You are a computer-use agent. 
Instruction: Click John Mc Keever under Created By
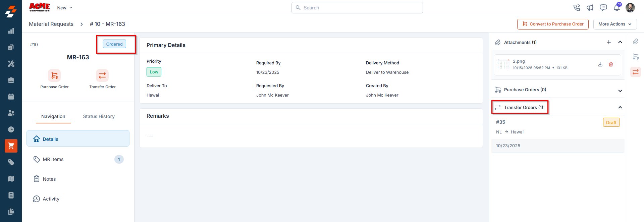pos(382,95)
